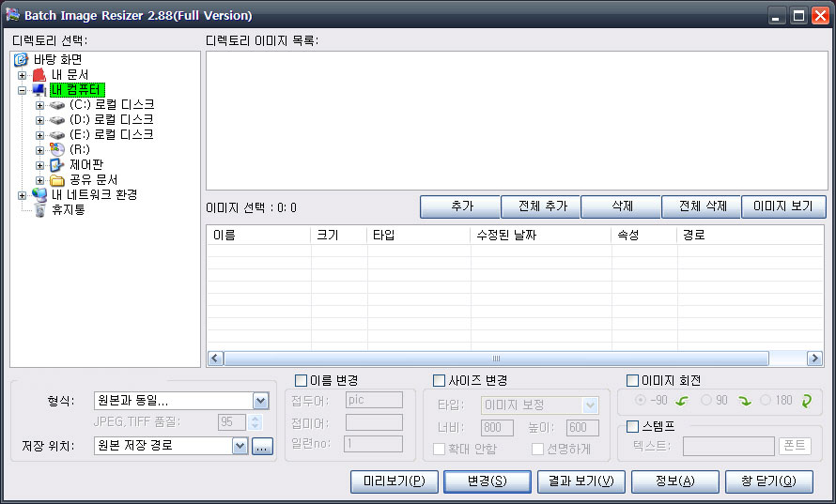This screenshot has width=836, height=504.
Task: Click the horizontal scrollbar thumb in list
Action: pyautogui.click(x=496, y=359)
